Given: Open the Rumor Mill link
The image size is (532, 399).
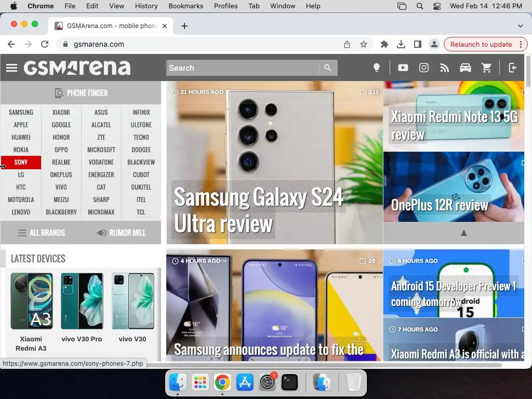Looking at the screenshot, I should (x=121, y=233).
